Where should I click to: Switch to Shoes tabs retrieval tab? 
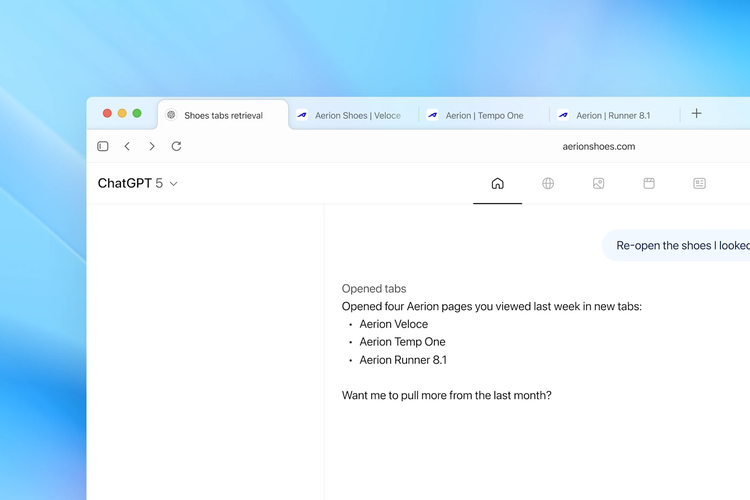(222, 115)
